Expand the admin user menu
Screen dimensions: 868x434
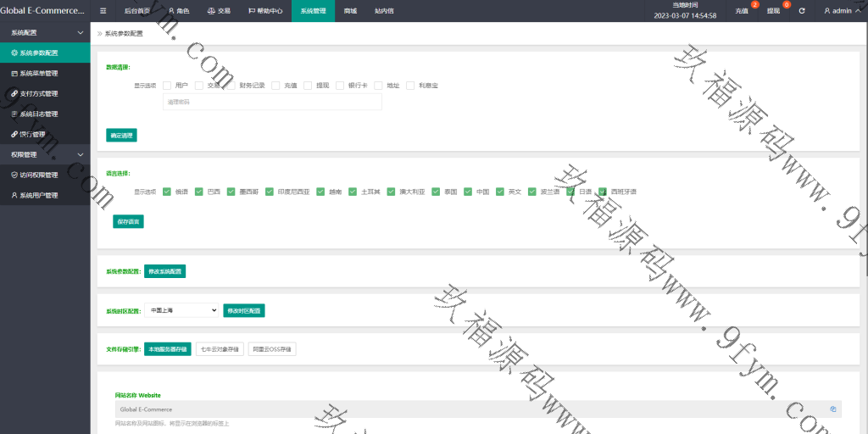tap(841, 11)
